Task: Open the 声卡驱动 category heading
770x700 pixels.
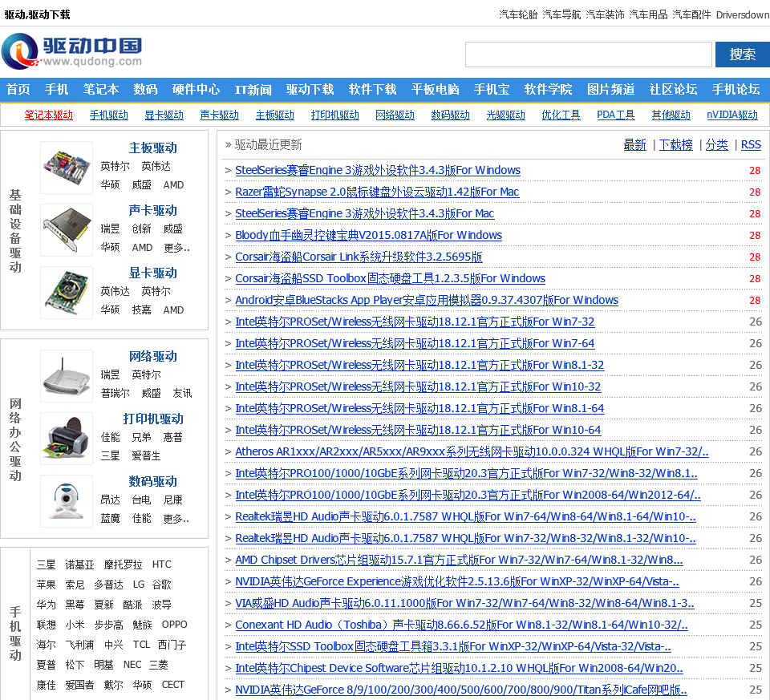Action: 152,210
